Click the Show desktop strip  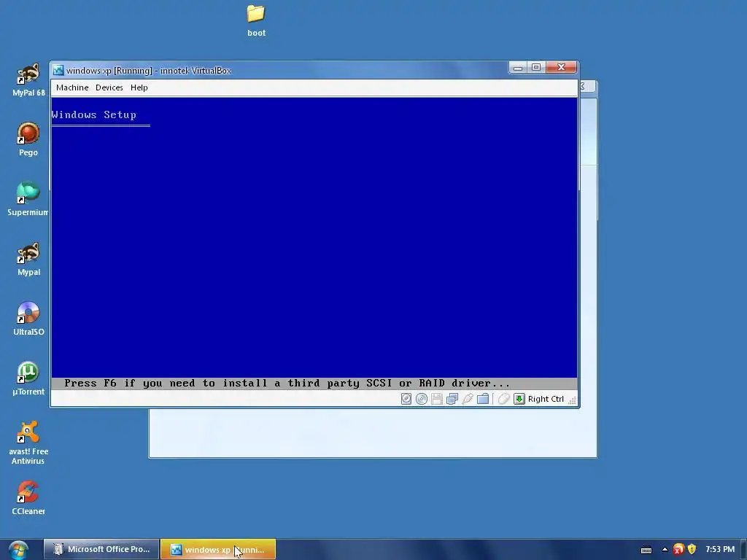tap(743, 550)
